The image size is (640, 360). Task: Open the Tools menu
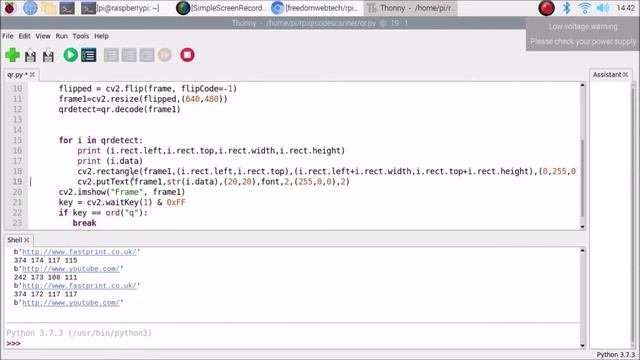pyautogui.click(x=81, y=36)
